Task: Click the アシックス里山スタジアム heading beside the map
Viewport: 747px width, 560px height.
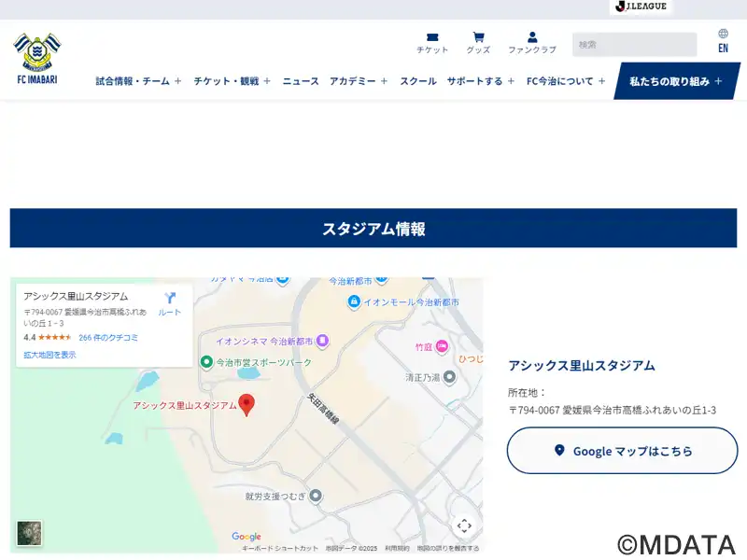Action: (x=582, y=366)
